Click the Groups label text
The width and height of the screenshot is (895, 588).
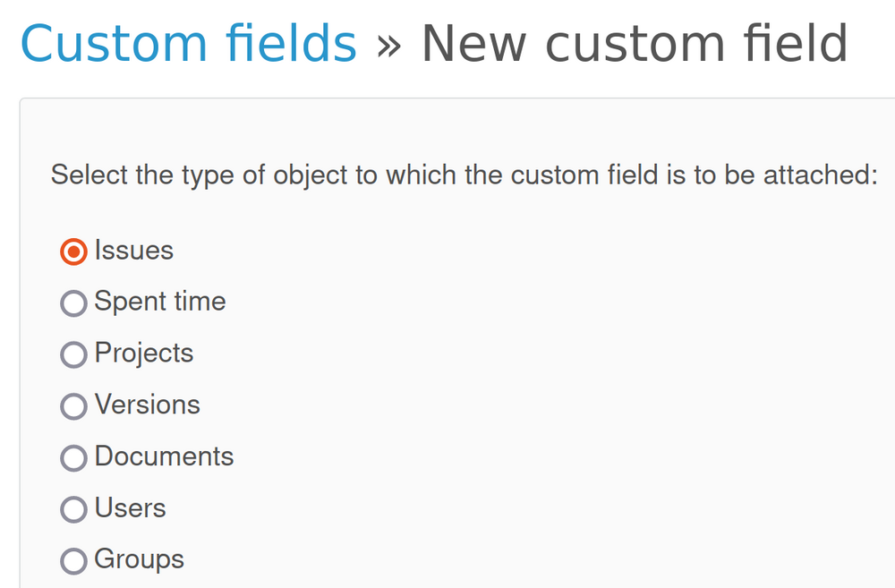click(x=139, y=559)
